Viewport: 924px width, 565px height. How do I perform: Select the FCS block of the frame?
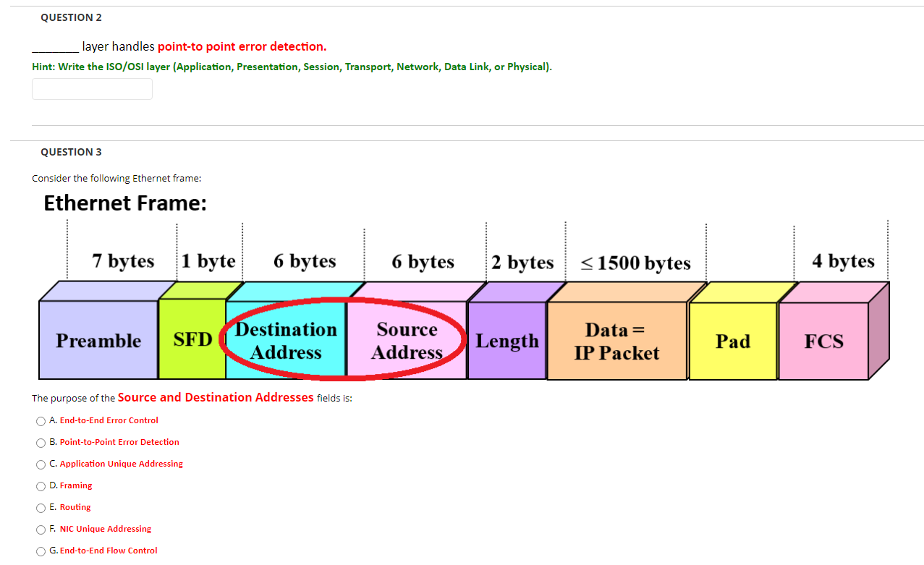point(825,341)
